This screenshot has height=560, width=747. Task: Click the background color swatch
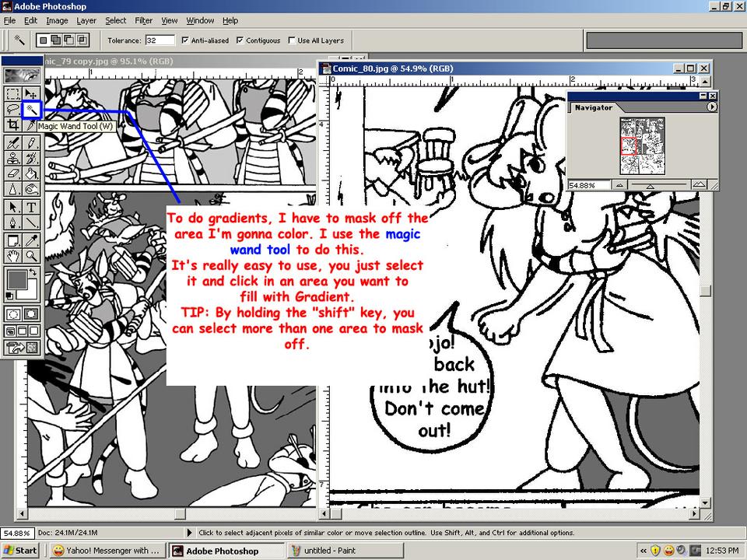(31, 293)
